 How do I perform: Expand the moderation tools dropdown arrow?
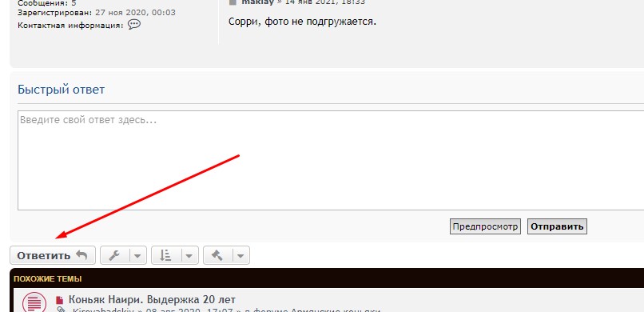click(241, 256)
